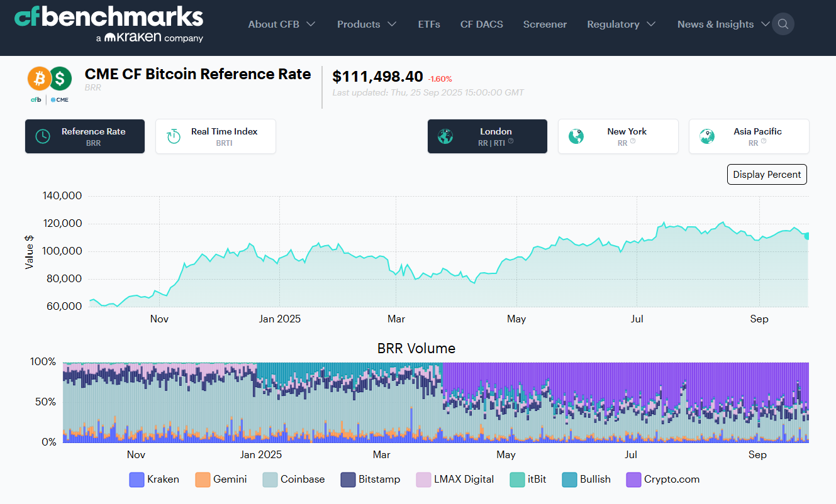836x504 pixels.
Task: Click the CME CF Bitcoin Reference Rate title
Action: [198, 74]
